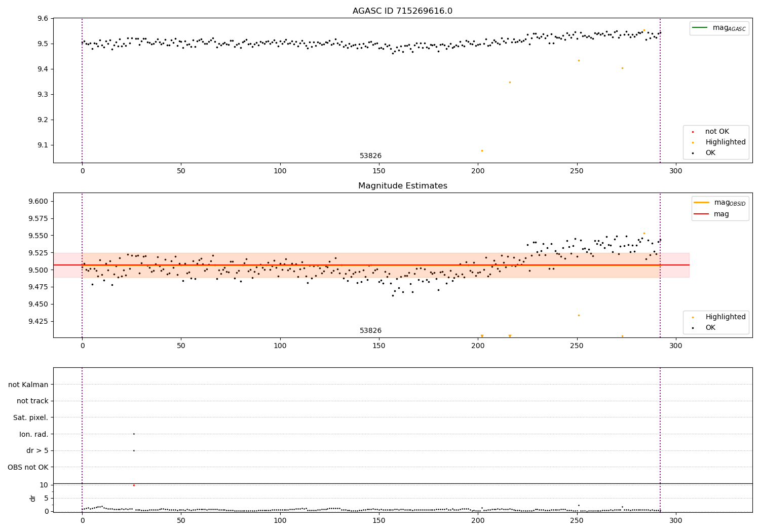Screen dimensions: 760x532
Task: Click the 10 tick on the dr axis
Action: pos(44,485)
